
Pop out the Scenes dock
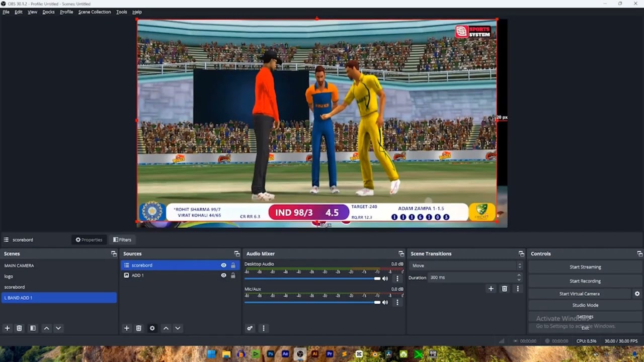(114, 254)
